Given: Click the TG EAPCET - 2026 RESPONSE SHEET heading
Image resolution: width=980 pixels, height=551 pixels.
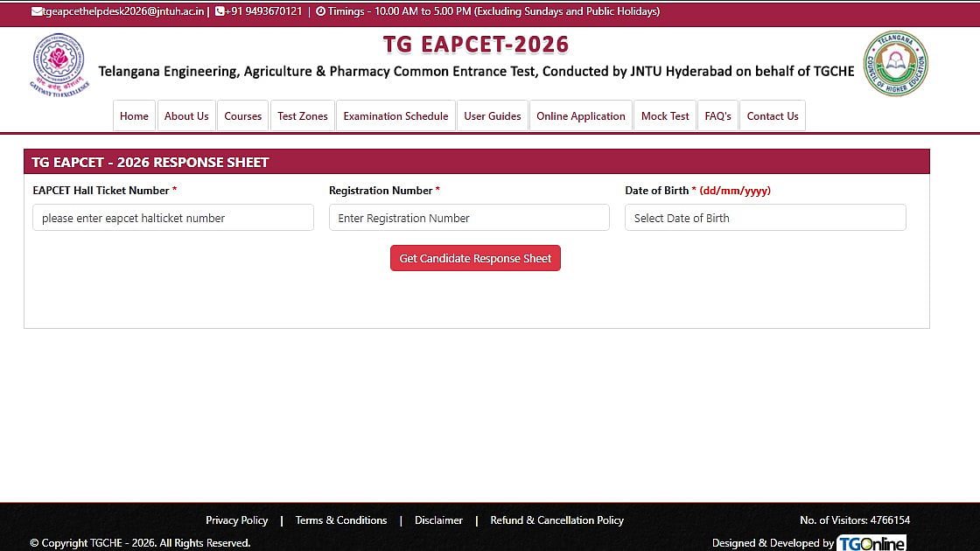Looking at the screenshot, I should click(x=150, y=163).
